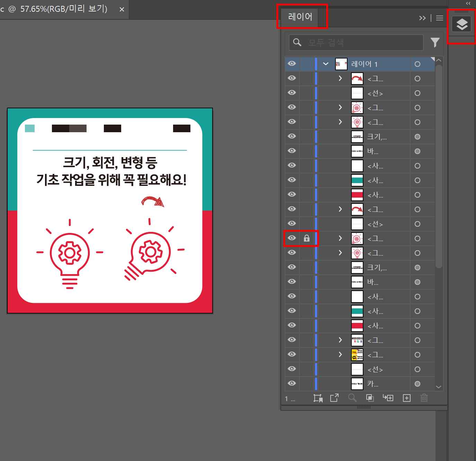This screenshot has height=461, width=476.
Task: Hide 레이어 1 with its eye toggle
Action: click(292, 64)
